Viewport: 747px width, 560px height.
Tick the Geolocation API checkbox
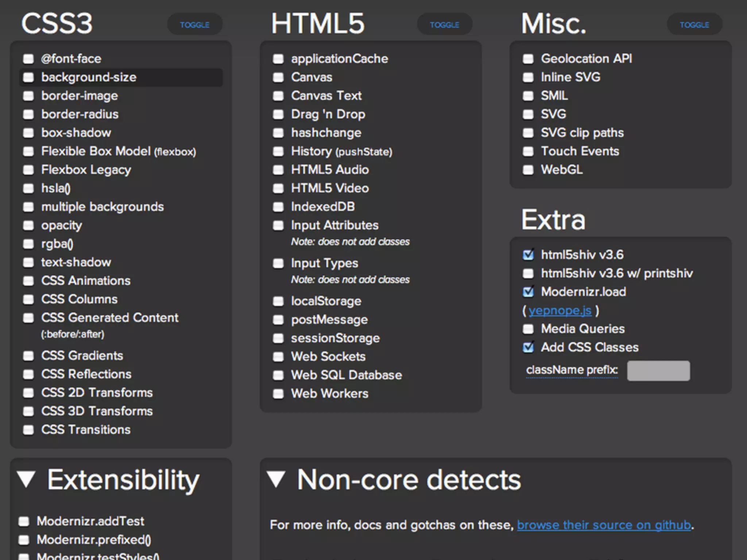(528, 59)
